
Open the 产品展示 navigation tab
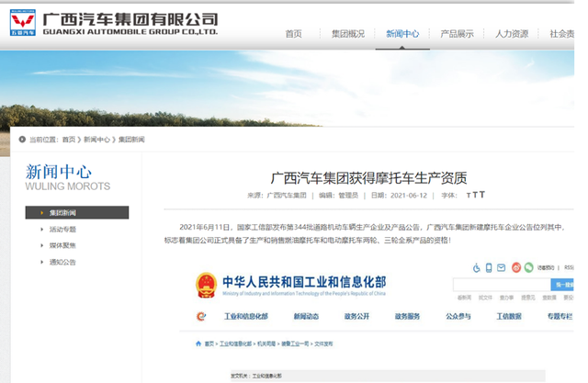click(457, 34)
